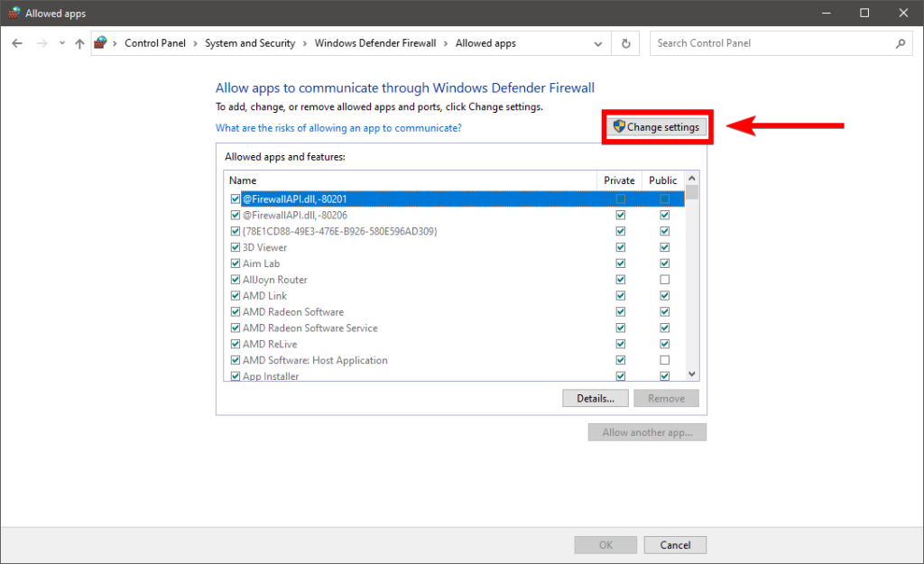Minimize the Allowed apps window

[827, 13]
